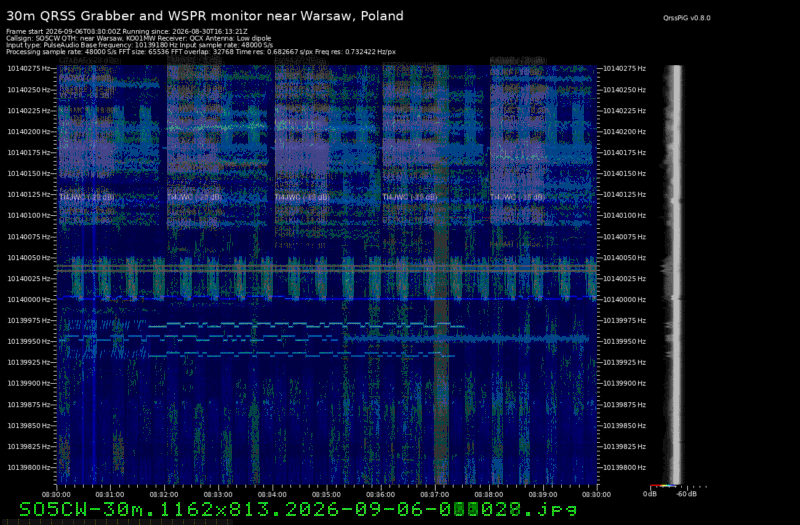The width and height of the screenshot is (800, 525).
Task: Click the -60 dB scale label
Action: coord(687,494)
